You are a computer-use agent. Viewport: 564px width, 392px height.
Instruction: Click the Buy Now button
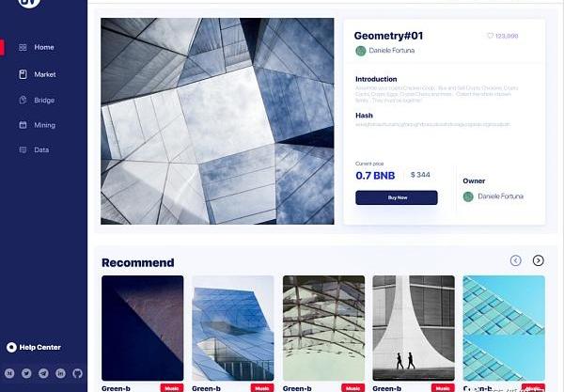pos(397,197)
